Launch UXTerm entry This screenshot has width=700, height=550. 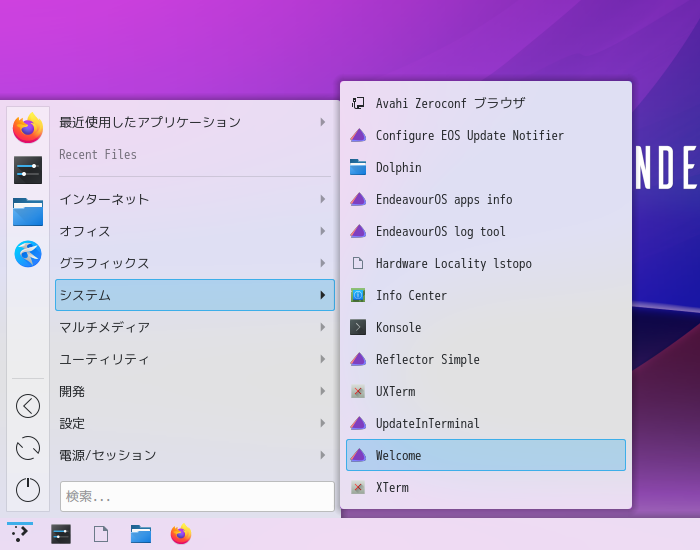(486, 392)
